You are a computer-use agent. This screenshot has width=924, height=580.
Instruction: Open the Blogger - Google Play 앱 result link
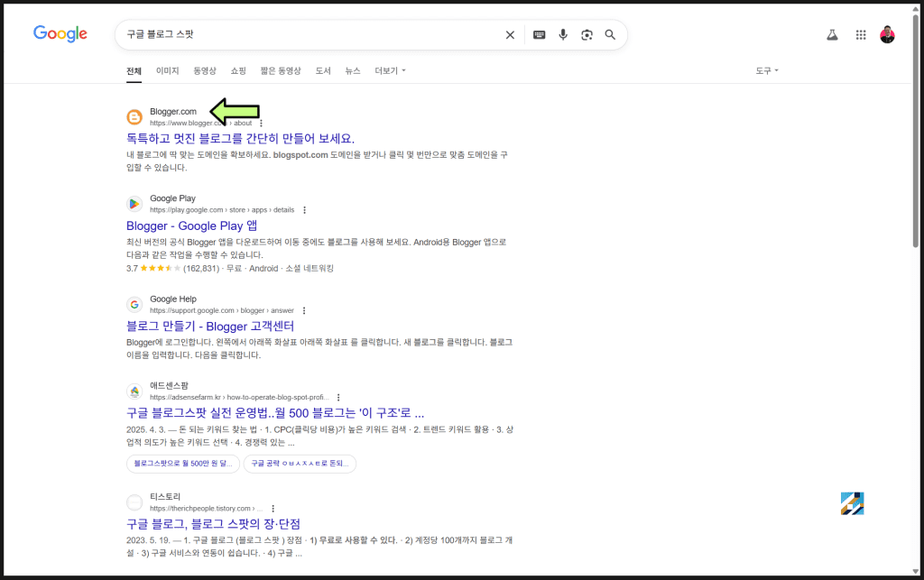coord(190,226)
